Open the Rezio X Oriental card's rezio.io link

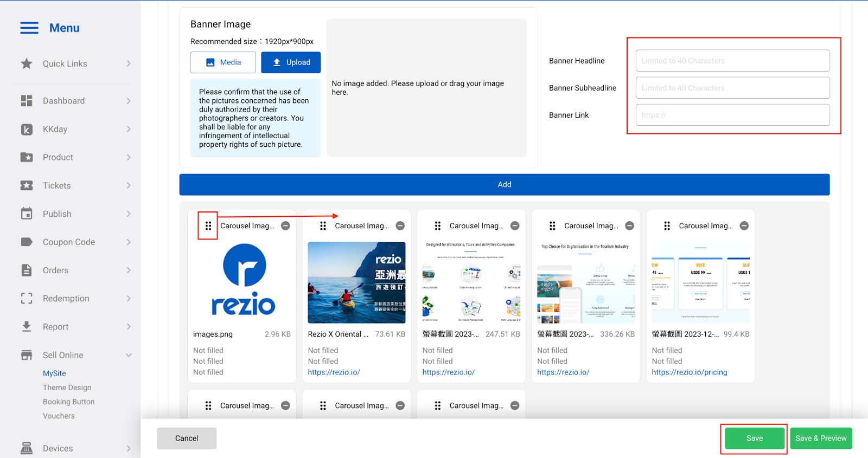coord(334,372)
